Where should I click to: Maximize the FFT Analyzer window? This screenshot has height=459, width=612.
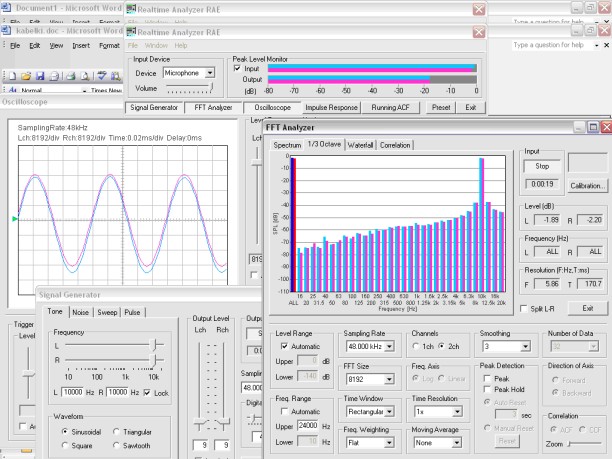pyautogui.click(x=593, y=127)
